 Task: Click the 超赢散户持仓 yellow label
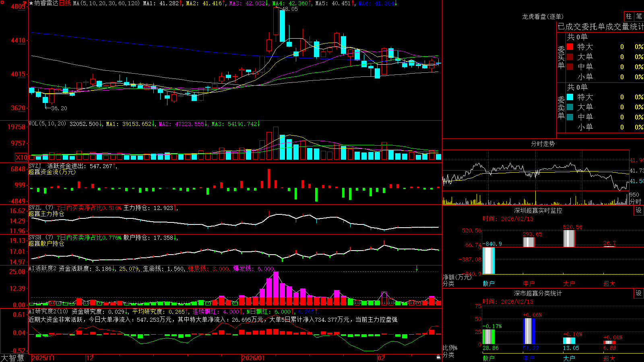(46, 243)
